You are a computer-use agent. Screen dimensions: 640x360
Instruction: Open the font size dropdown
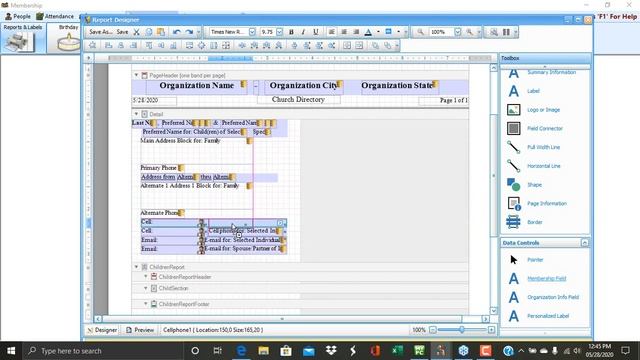pyautogui.click(x=280, y=32)
